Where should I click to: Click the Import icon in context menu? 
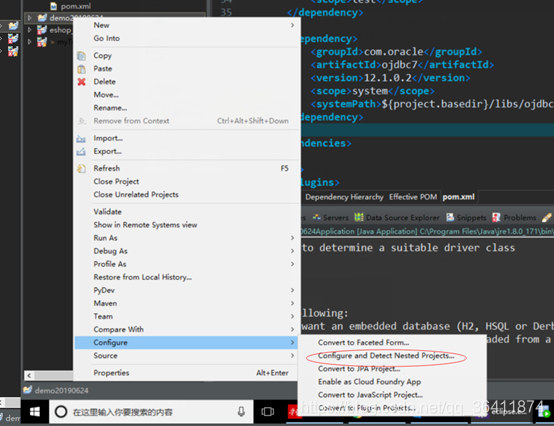81,138
